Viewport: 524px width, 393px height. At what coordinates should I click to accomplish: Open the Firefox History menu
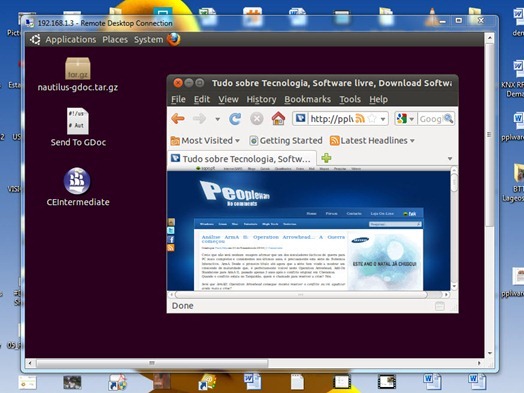(x=261, y=99)
